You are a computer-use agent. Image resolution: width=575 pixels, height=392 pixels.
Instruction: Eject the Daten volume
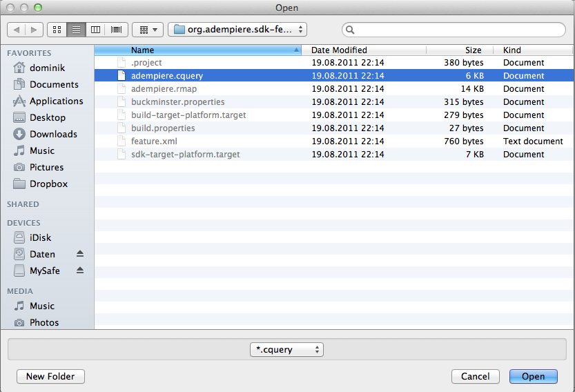[x=80, y=254]
